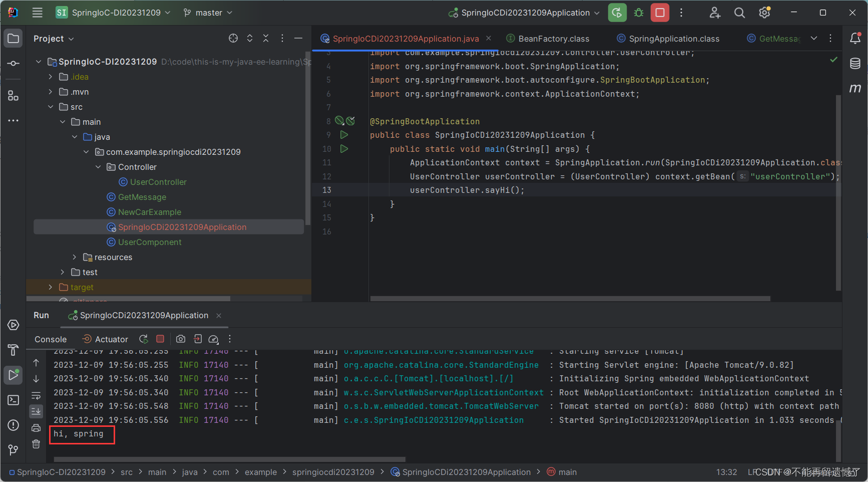868x482 pixels.
Task: Open GetMessage class in tree
Action: pyautogui.click(x=137, y=197)
